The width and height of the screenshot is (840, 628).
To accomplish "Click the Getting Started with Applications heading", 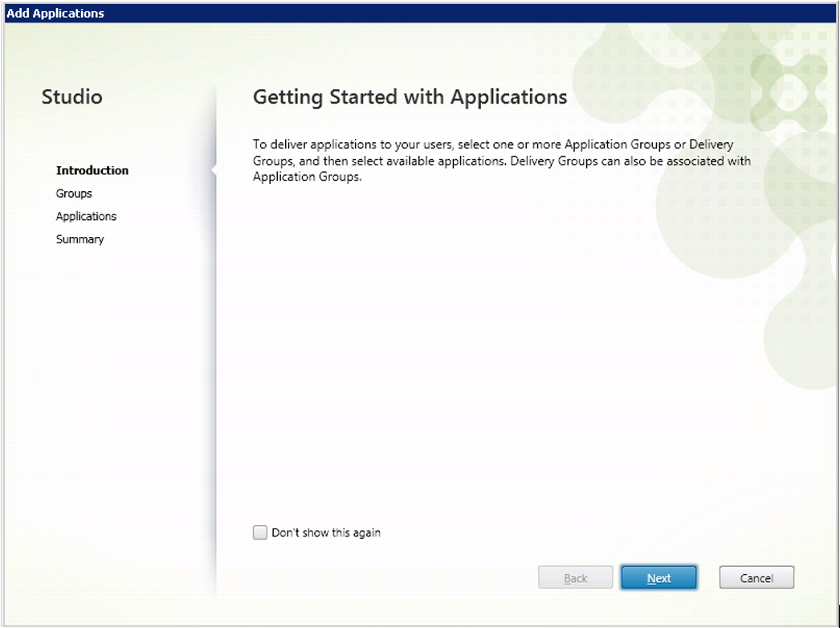I will click(410, 97).
